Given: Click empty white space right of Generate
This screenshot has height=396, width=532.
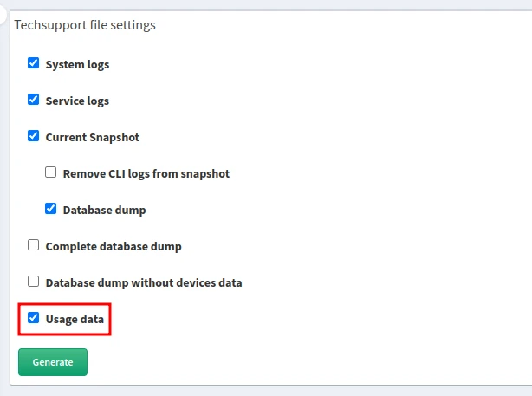Looking at the screenshot, I should tap(303, 361).
